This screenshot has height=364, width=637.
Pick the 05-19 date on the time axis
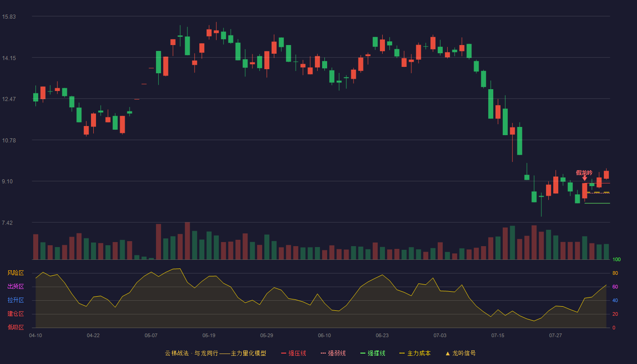point(209,335)
